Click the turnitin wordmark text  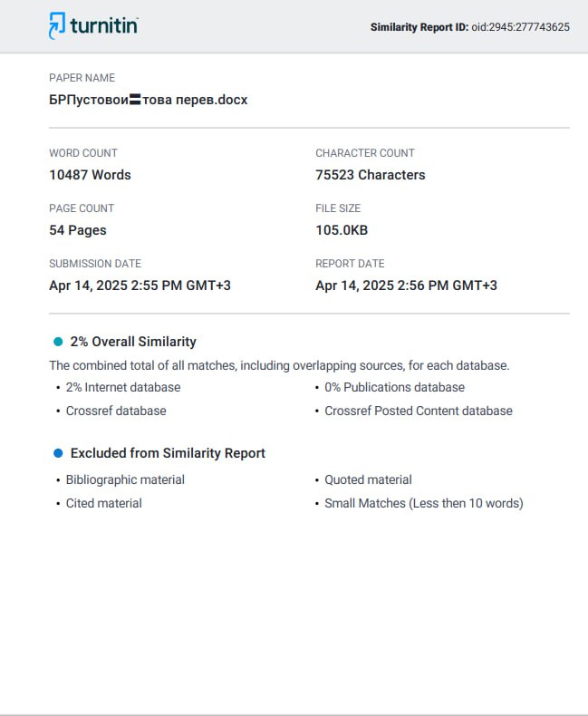click(103, 25)
